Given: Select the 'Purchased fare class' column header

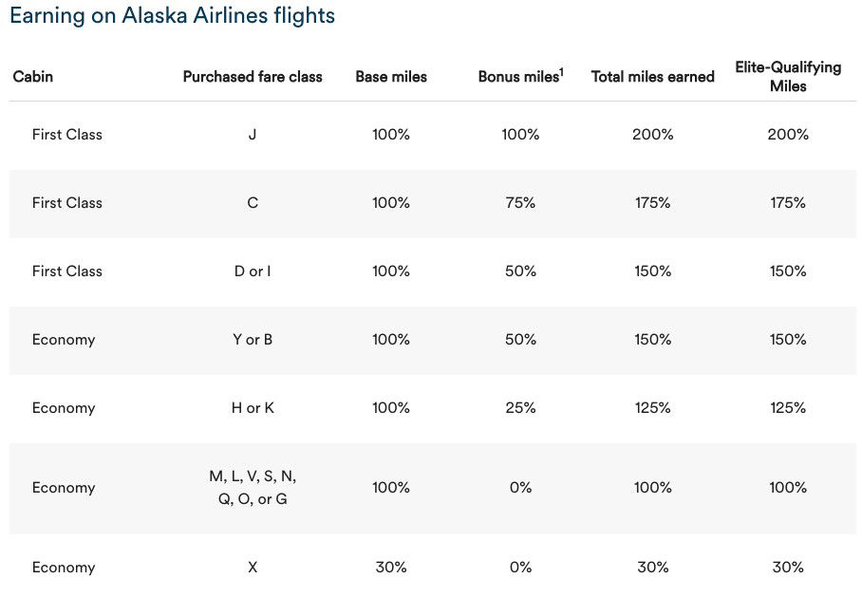Looking at the screenshot, I should coord(253,77).
